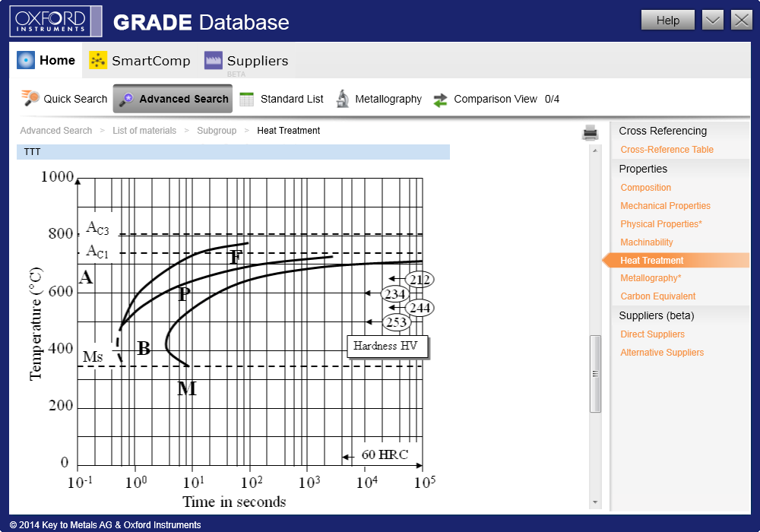
Task: Open the Home tab
Action: [x=46, y=60]
